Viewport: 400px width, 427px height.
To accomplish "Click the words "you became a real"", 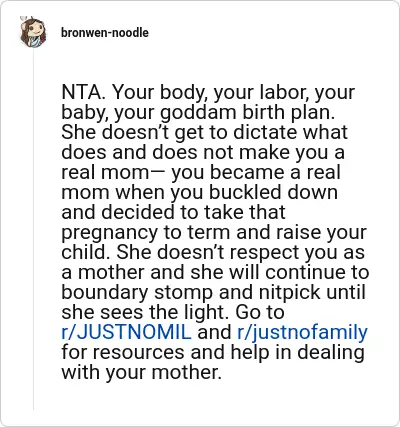I will pos(256,172).
